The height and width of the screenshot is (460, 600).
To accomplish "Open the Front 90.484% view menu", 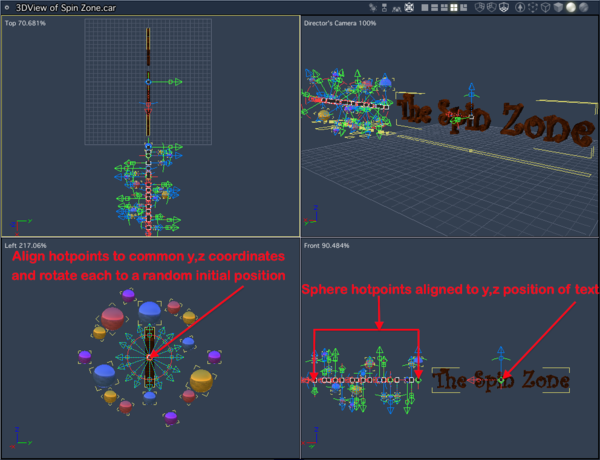I will pyautogui.click(x=326, y=246).
